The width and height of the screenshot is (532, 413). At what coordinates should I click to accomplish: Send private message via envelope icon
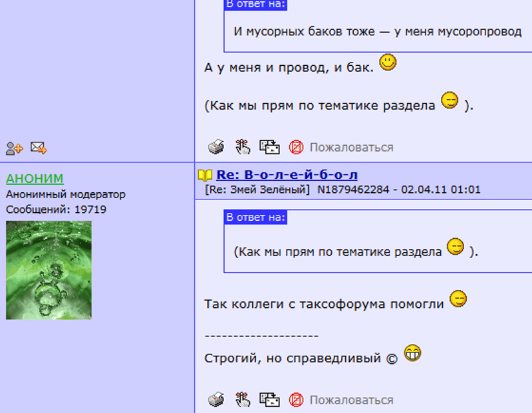coord(39,148)
